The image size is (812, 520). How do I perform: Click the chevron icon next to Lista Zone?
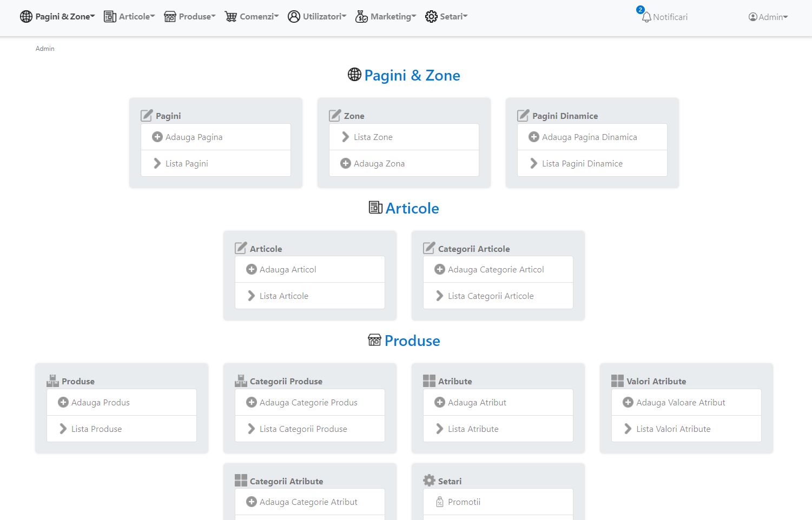click(x=346, y=137)
